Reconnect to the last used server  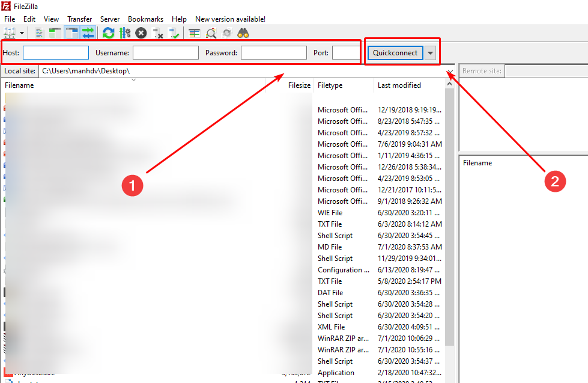click(172, 33)
